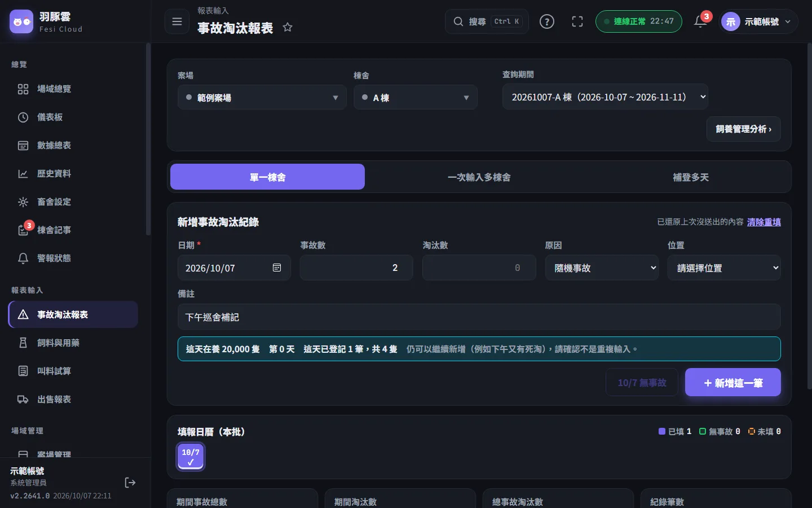Open 飼養管理分析 link button

(744, 129)
